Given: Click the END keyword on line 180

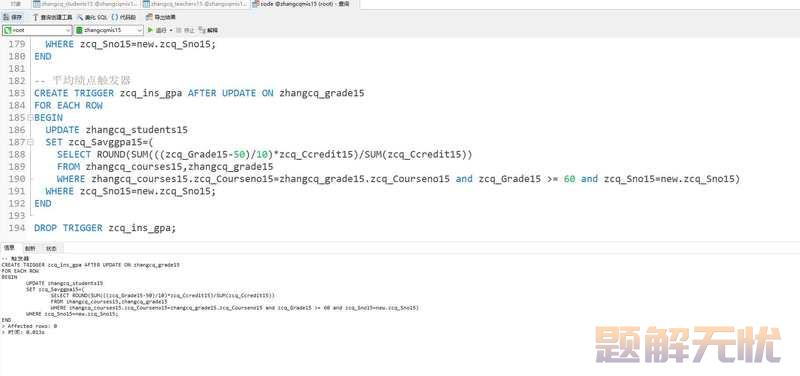Looking at the screenshot, I should [43, 56].
